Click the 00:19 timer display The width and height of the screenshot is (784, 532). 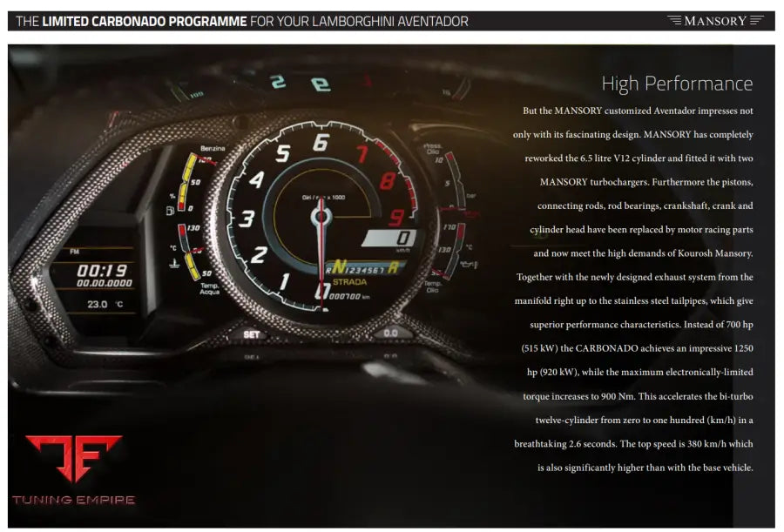(x=102, y=271)
